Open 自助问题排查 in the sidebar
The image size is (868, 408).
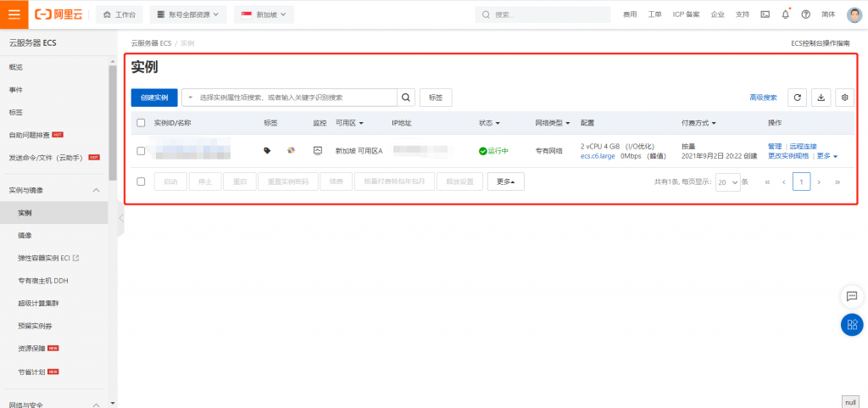click(x=30, y=135)
